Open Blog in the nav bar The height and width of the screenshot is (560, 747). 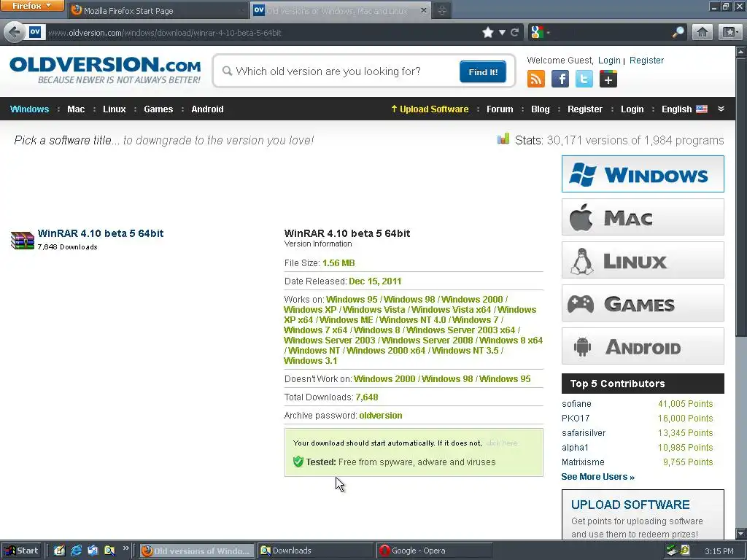click(x=541, y=109)
